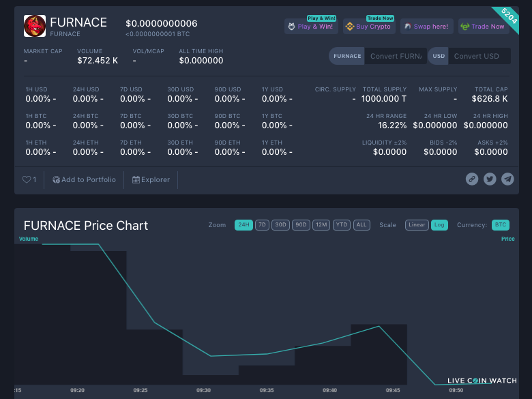Open the Explorer link
532x399 pixels.
tap(151, 179)
